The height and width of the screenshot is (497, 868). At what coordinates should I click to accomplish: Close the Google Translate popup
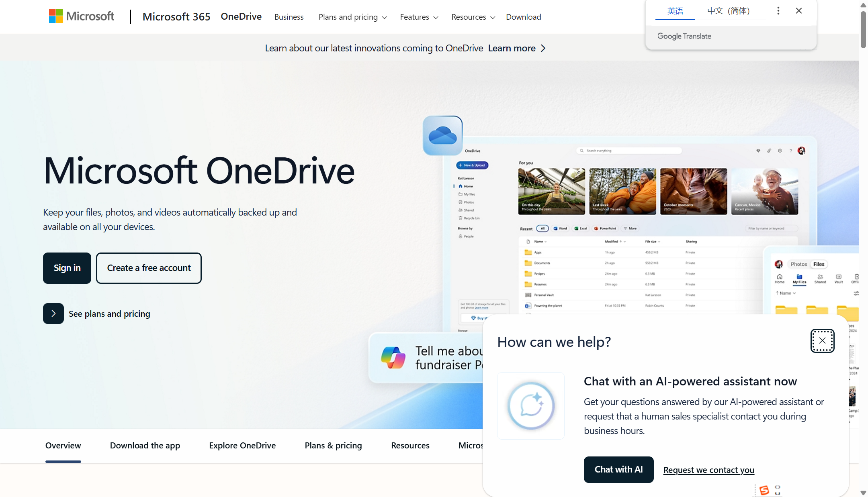pos(799,11)
